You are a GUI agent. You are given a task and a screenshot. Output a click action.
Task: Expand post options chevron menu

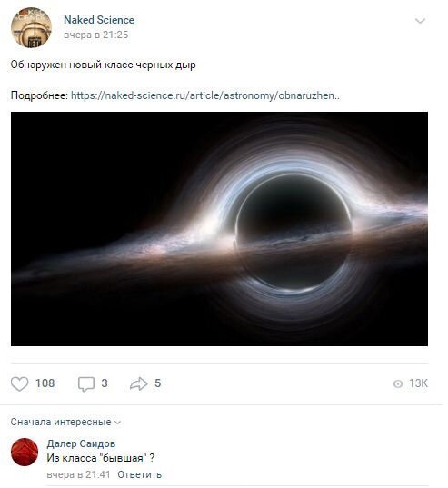[x=420, y=21]
